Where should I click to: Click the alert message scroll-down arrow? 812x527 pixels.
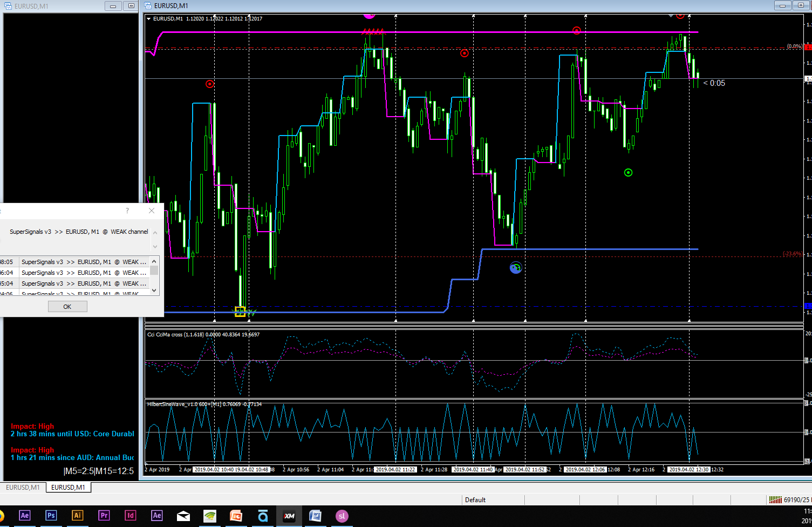pyautogui.click(x=155, y=246)
